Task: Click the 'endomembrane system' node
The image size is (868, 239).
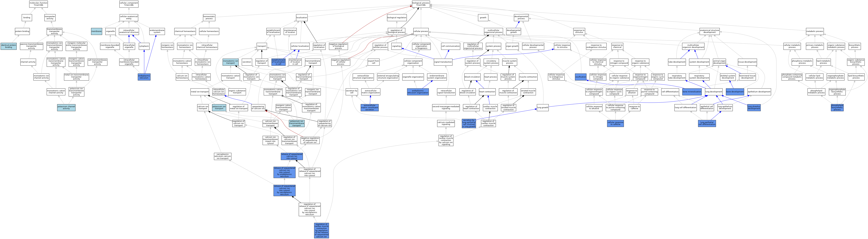Action: coord(157,31)
